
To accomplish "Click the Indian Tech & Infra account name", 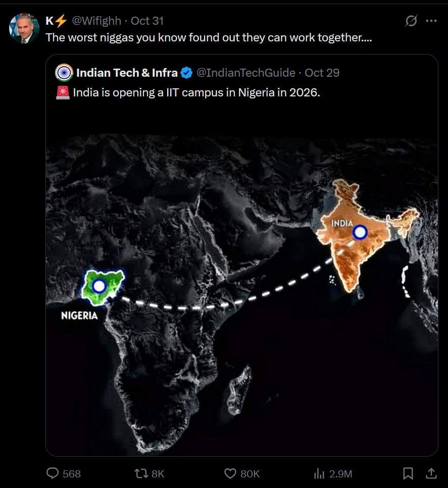I will click(127, 73).
